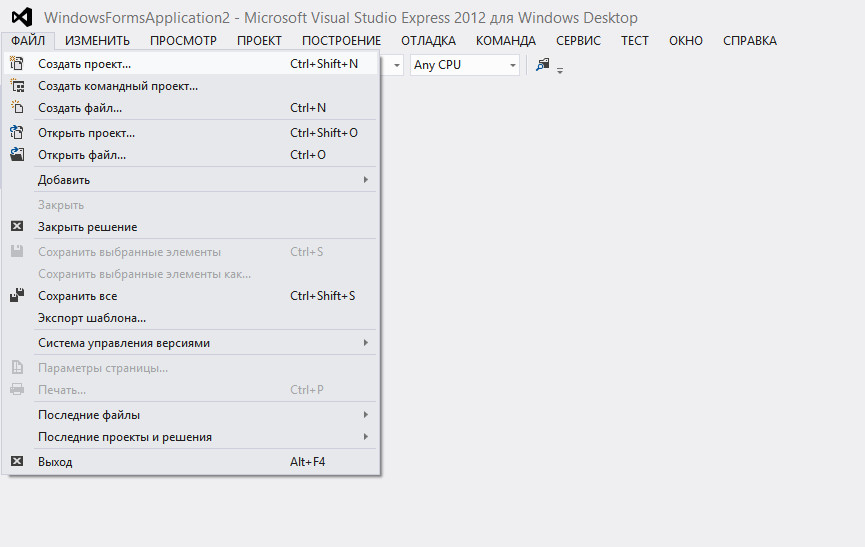This screenshot has height=547, width=865.
Task: Choose Создать проект... menu entry
Action: pos(191,63)
